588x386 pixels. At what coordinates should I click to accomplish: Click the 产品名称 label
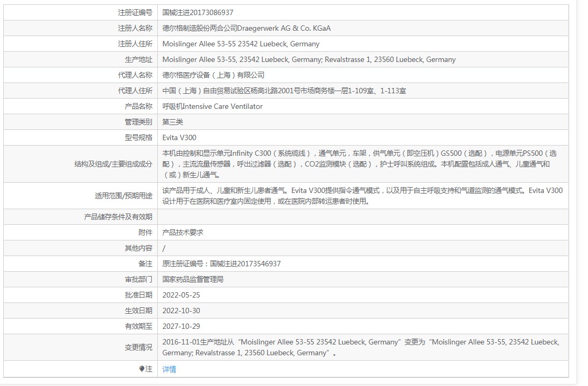[x=138, y=106]
